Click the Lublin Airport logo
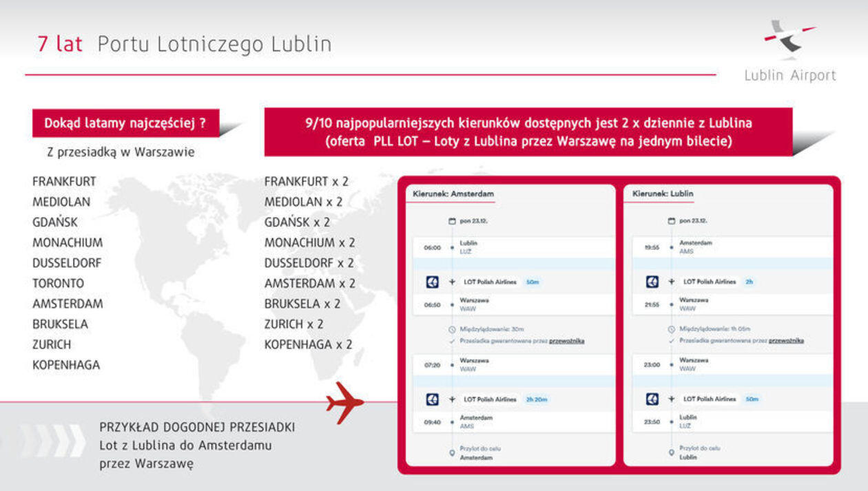This screenshot has width=868, height=491. tap(790, 52)
